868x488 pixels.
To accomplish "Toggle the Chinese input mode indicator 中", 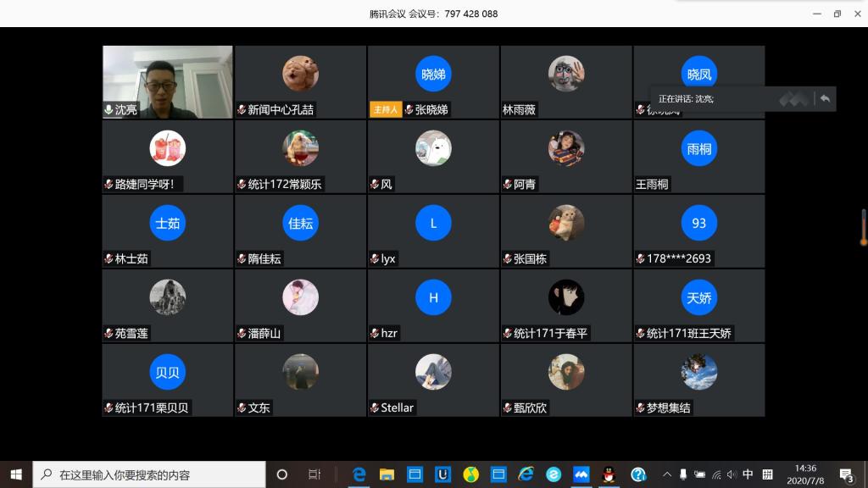I will (748, 474).
